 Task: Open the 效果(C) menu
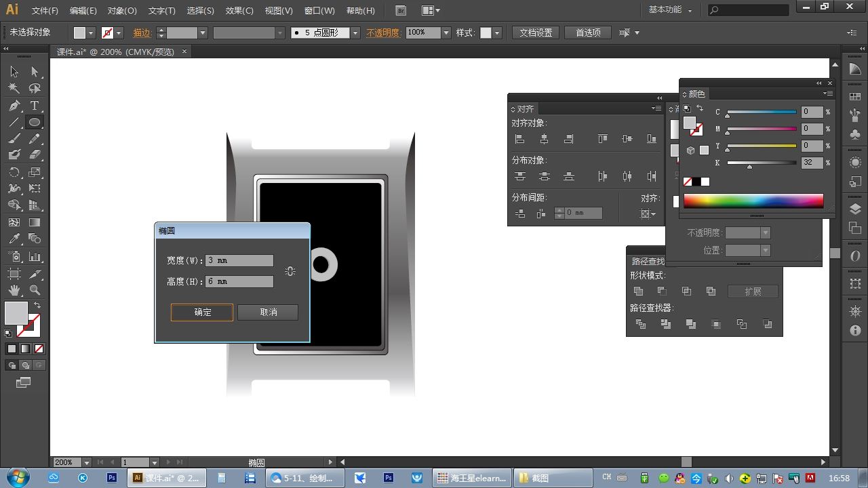pyautogui.click(x=239, y=11)
